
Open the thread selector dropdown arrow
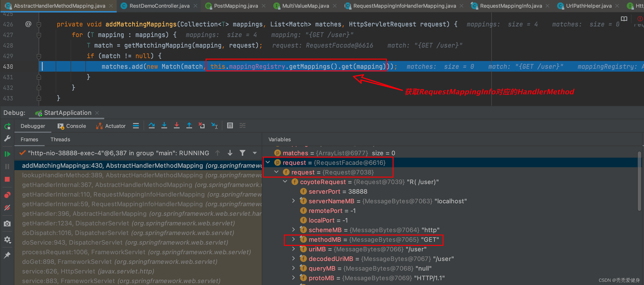point(255,153)
